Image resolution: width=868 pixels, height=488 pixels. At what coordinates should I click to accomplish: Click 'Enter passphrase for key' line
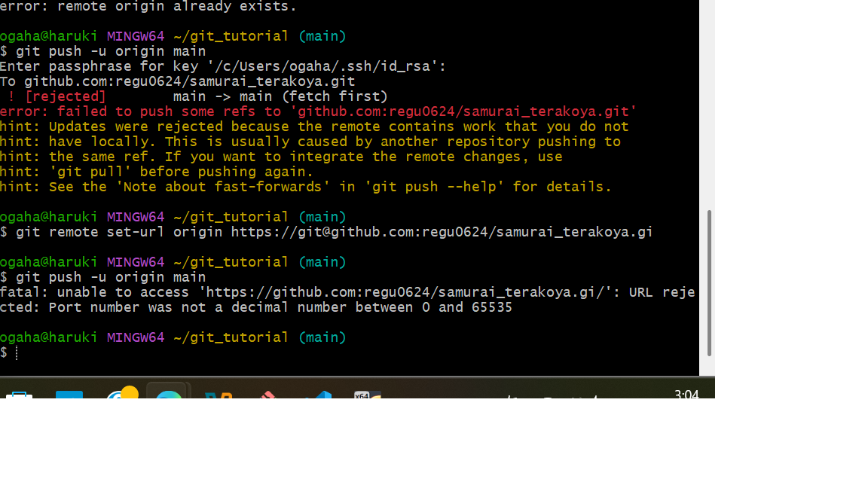pyautogui.click(x=223, y=66)
